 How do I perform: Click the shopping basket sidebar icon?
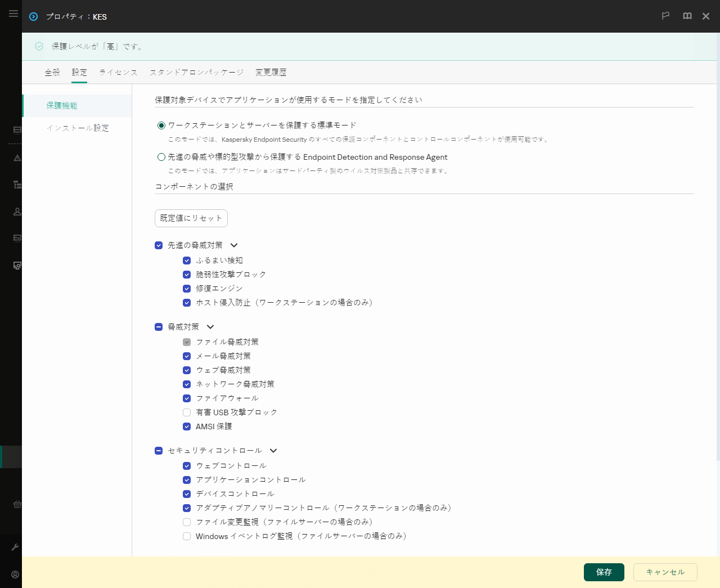pos(17,504)
